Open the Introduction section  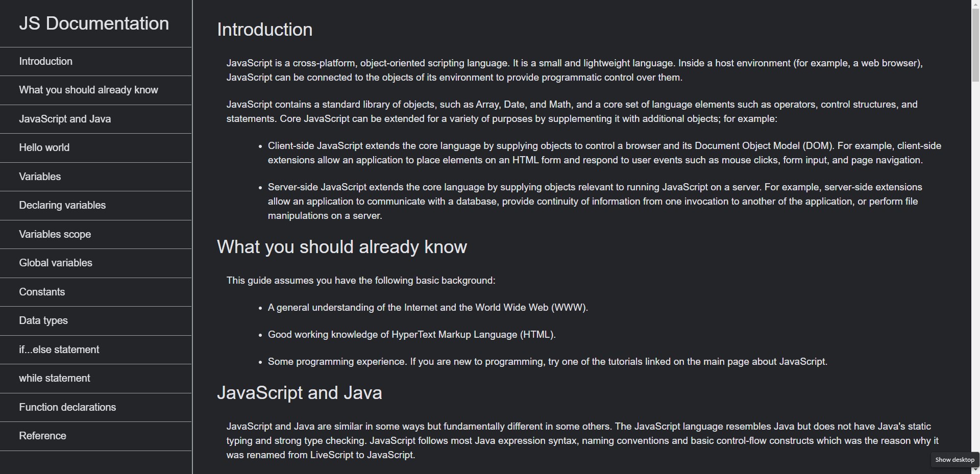coord(45,61)
